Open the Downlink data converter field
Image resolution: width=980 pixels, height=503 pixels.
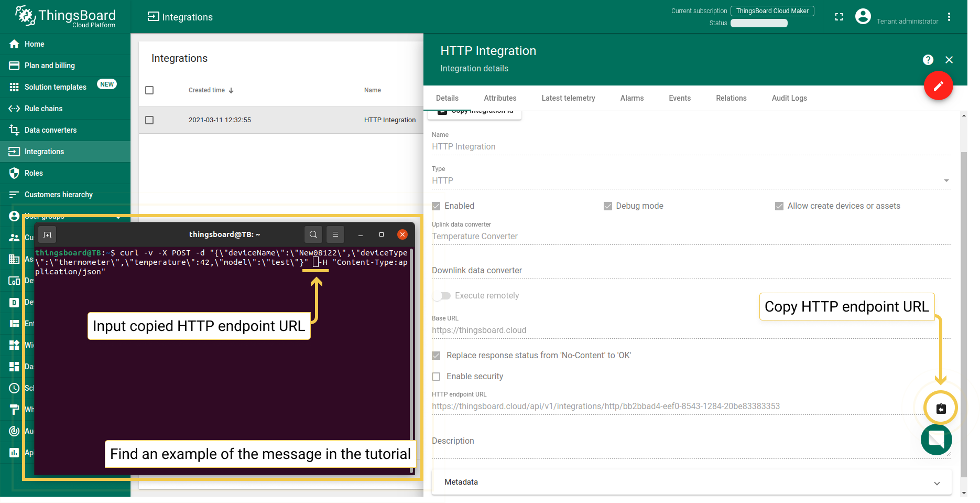tap(691, 271)
